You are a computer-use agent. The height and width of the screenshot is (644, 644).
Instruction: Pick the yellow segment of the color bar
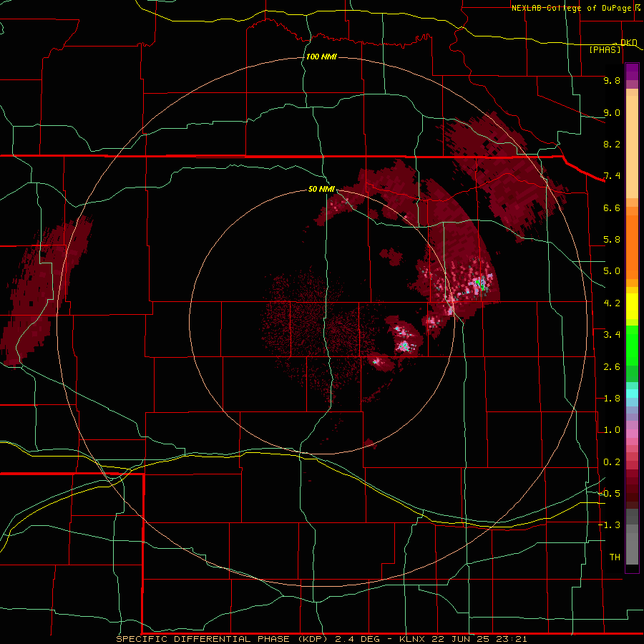[x=632, y=306]
